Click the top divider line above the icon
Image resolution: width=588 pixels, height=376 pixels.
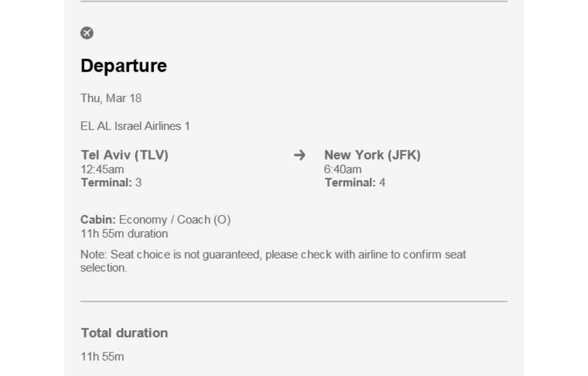pos(294,1)
